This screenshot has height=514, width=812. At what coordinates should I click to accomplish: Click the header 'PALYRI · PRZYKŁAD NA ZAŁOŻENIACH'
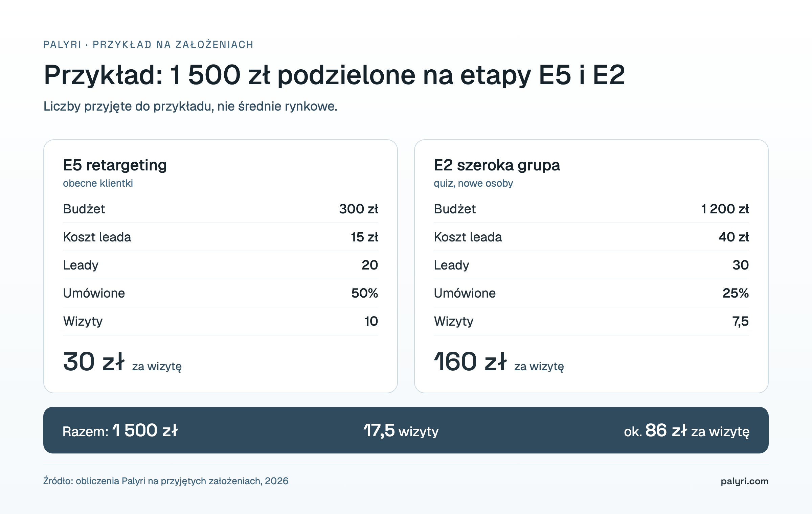pyautogui.click(x=148, y=45)
